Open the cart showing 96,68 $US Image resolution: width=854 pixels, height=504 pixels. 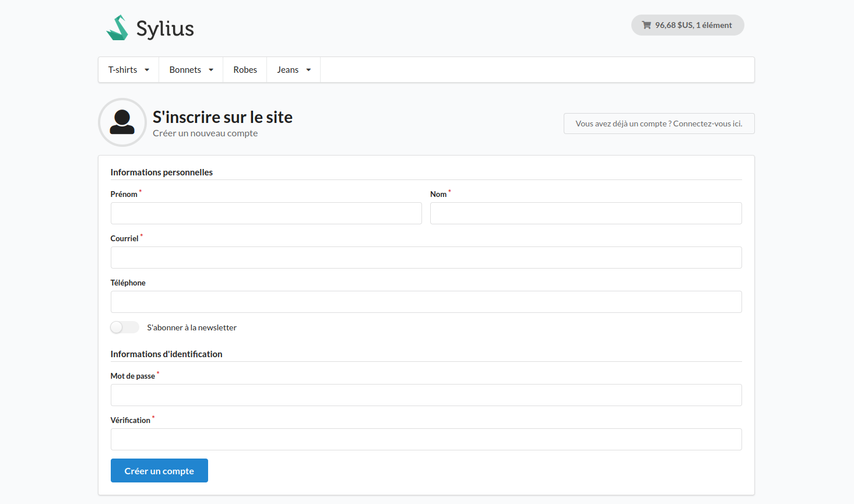click(x=687, y=25)
